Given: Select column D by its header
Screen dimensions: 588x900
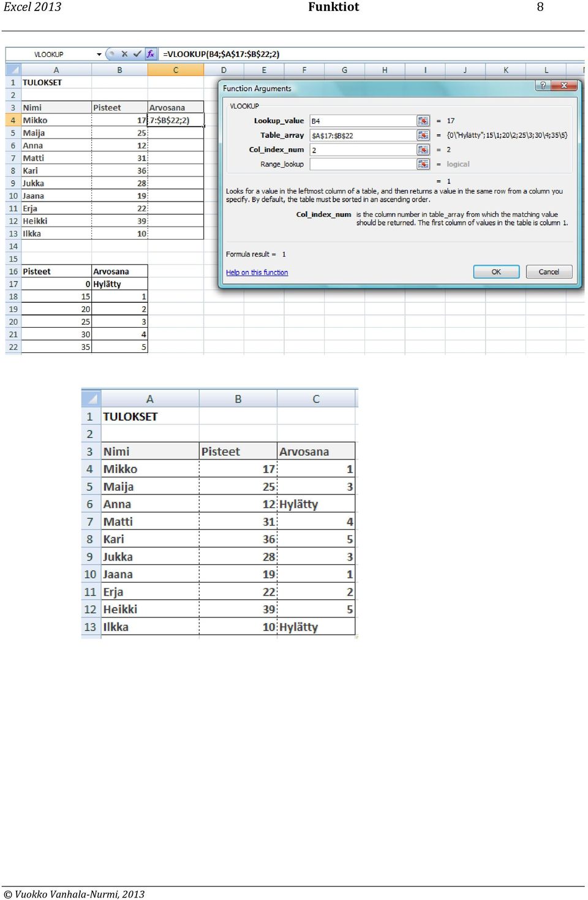Looking at the screenshot, I should (224, 70).
